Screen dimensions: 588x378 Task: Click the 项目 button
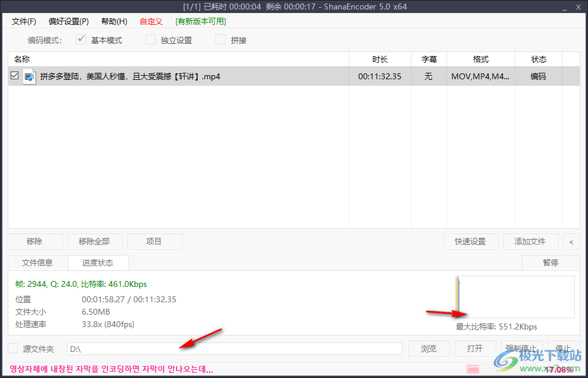pos(155,241)
